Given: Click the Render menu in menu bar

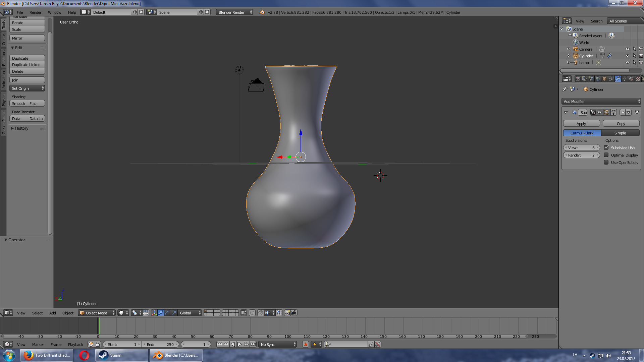Looking at the screenshot, I should tap(35, 12).
